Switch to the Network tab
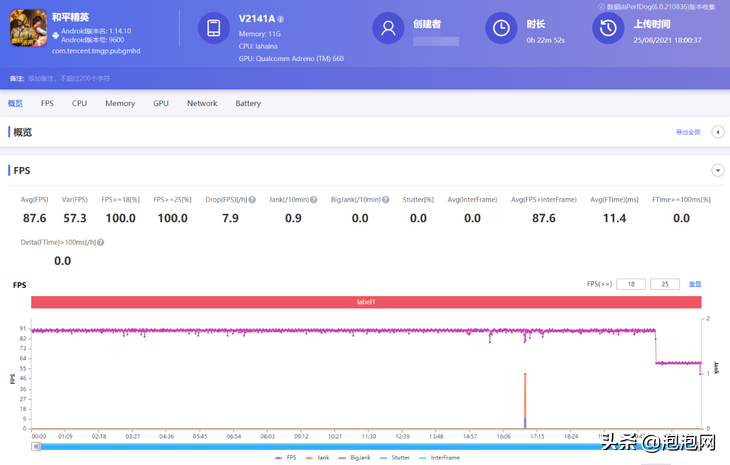The width and height of the screenshot is (730, 465). pos(202,103)
